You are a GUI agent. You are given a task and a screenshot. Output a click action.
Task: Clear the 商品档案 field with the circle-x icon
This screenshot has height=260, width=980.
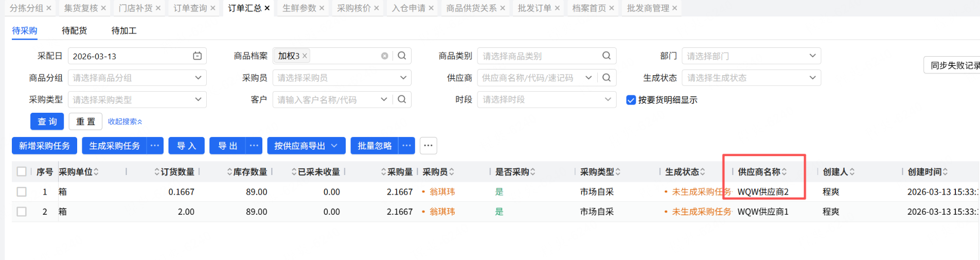(384, 56)
